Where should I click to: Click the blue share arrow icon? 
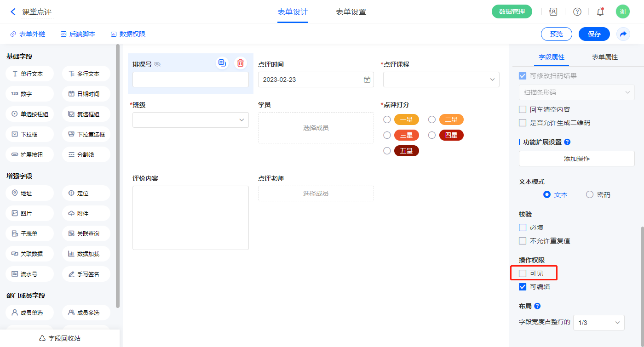pyautogui.click(x=623, y=34)
